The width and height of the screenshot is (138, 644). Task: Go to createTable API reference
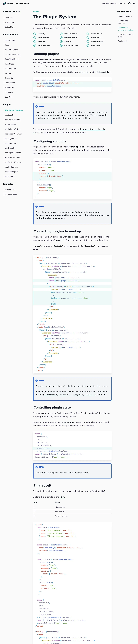tap(10, 40)
